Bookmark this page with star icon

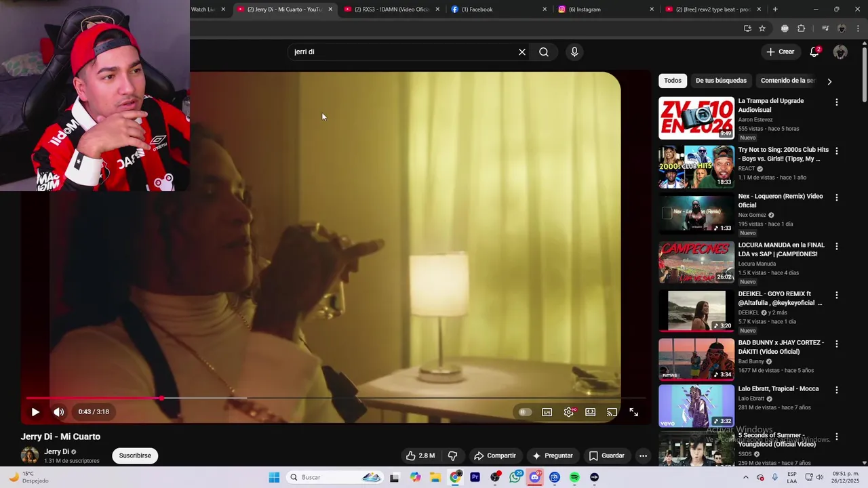point(762,28)
